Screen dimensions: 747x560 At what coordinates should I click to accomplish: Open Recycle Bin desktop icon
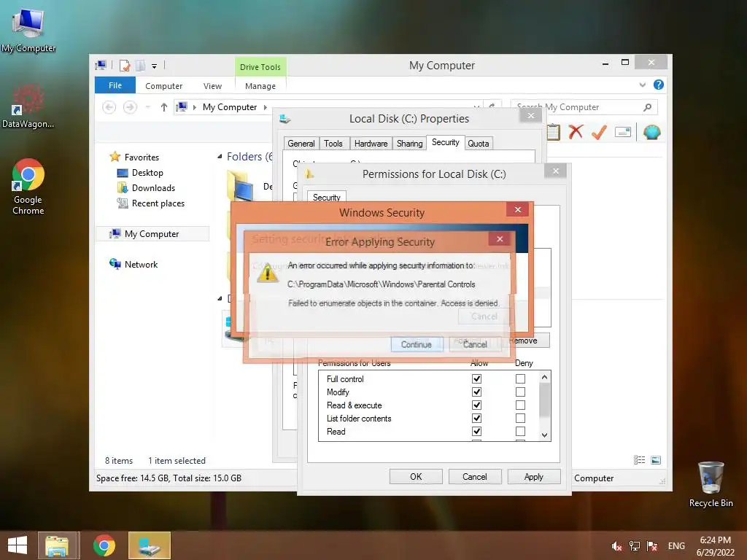(x=711, y=485)
